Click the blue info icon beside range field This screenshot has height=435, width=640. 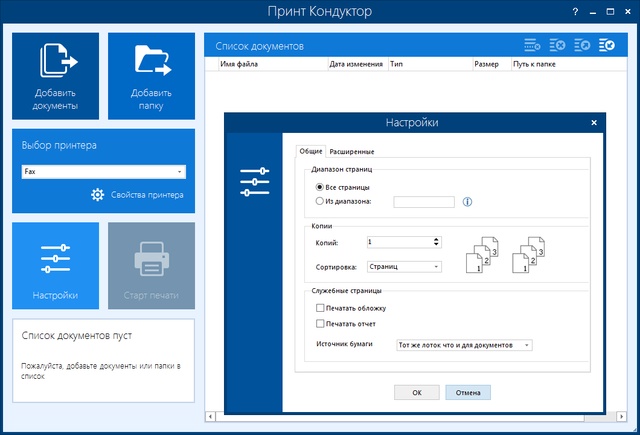(x=467, y=202)
